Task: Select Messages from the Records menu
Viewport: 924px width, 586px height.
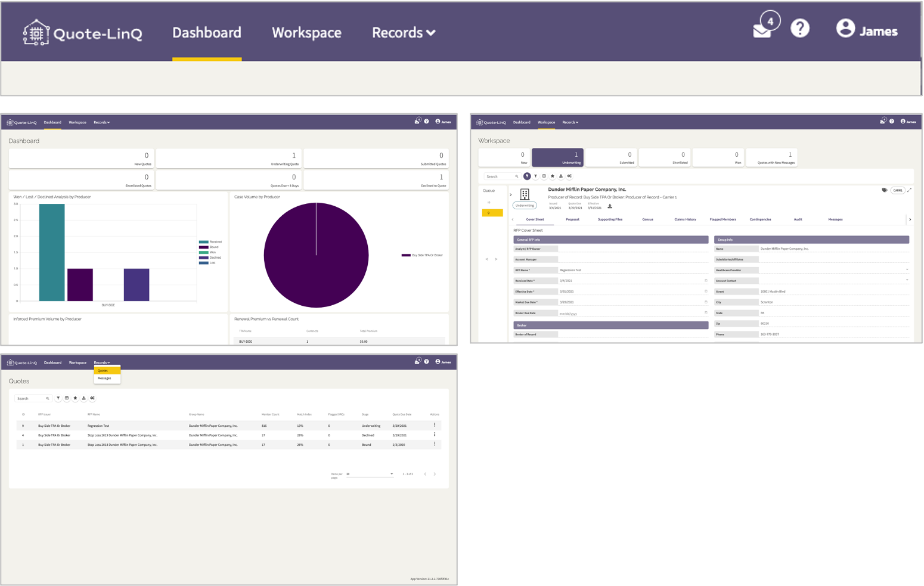Action: 104,377
